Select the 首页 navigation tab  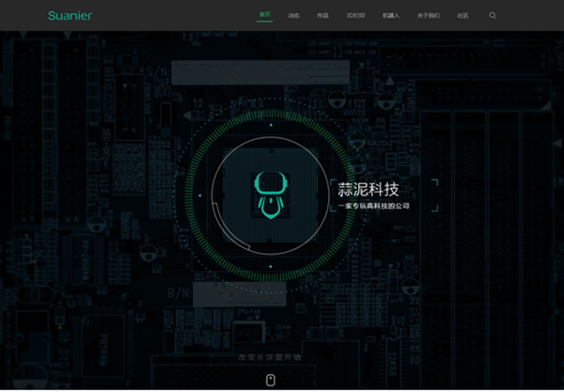point(264,16)
